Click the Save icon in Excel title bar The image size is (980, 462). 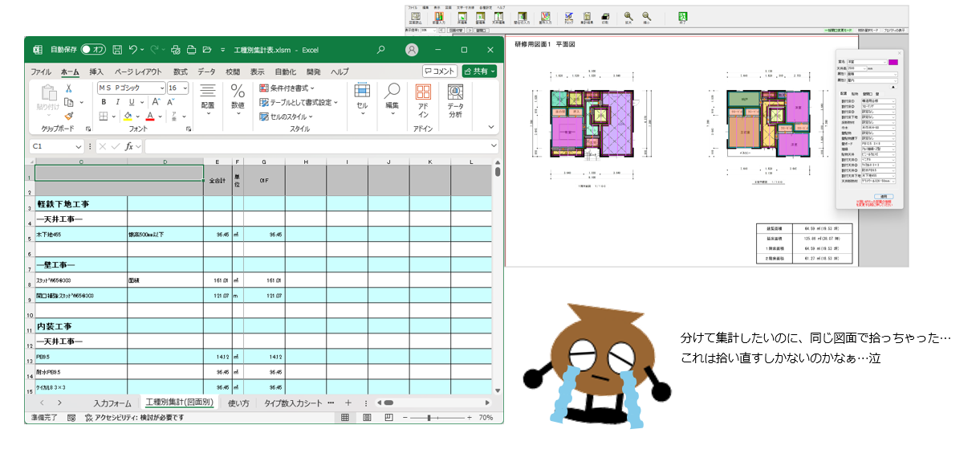[x=117, y=50]
